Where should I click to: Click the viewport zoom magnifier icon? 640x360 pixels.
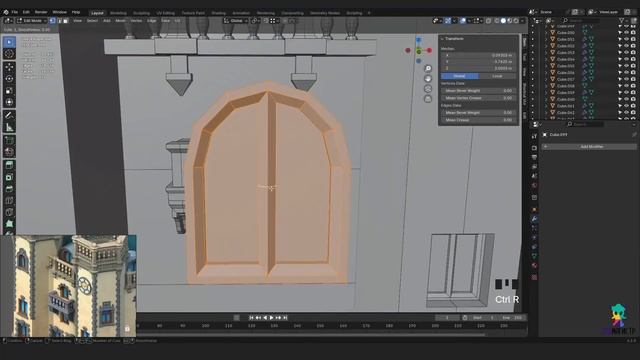click(428, 69)
